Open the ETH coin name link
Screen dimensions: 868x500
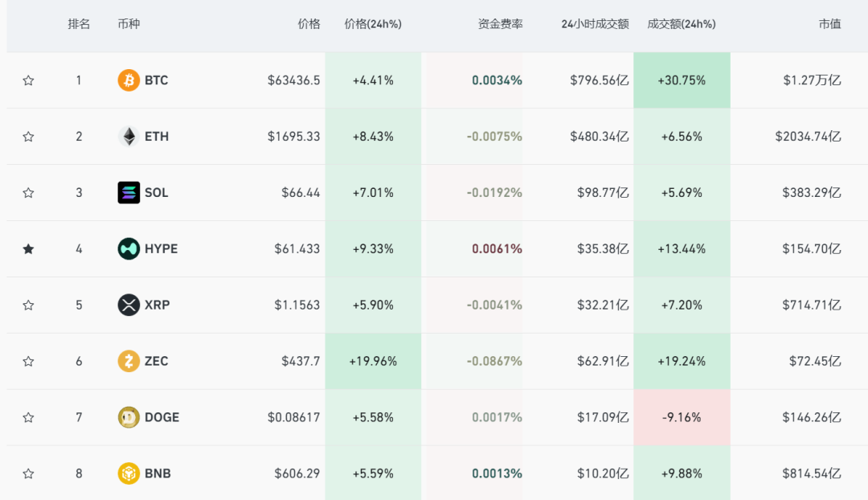(x=157, y=136)
